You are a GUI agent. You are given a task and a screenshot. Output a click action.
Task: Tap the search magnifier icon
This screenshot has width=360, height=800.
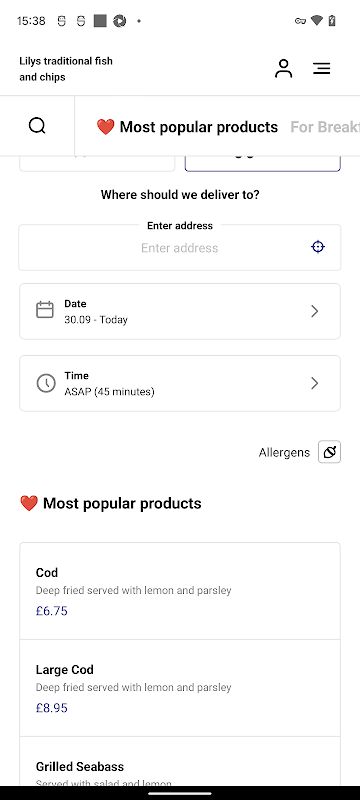point(37,125)
